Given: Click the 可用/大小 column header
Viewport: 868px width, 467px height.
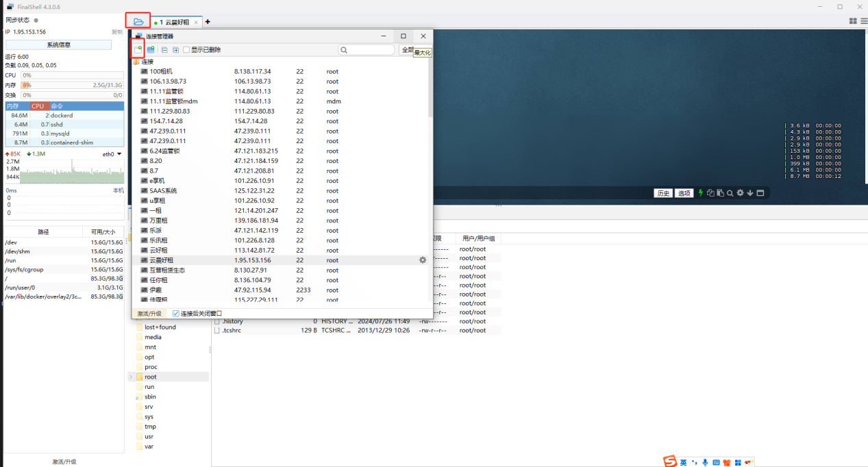Looking at the screenshot, I should 103,232.
